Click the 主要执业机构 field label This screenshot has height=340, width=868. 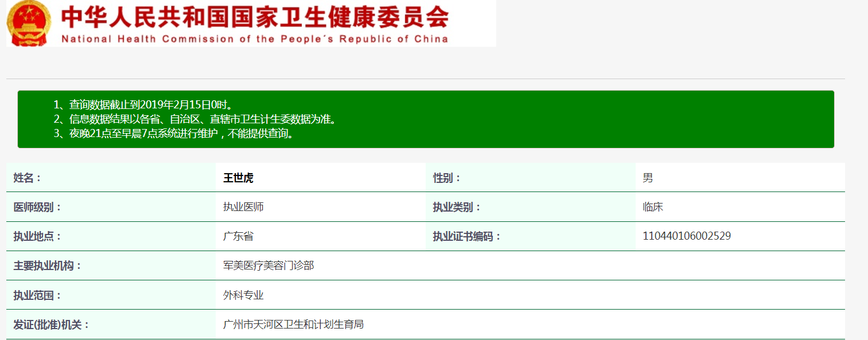[48, 265]
